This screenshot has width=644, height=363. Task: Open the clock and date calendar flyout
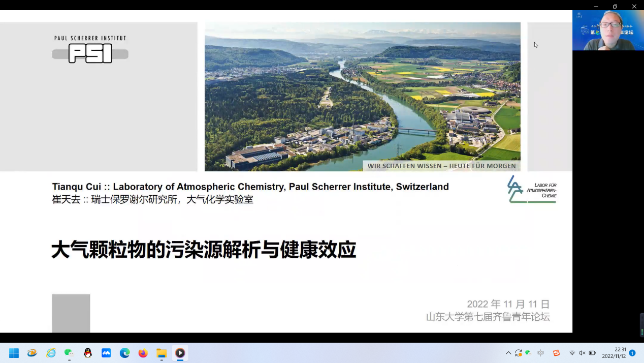[614, 353]
